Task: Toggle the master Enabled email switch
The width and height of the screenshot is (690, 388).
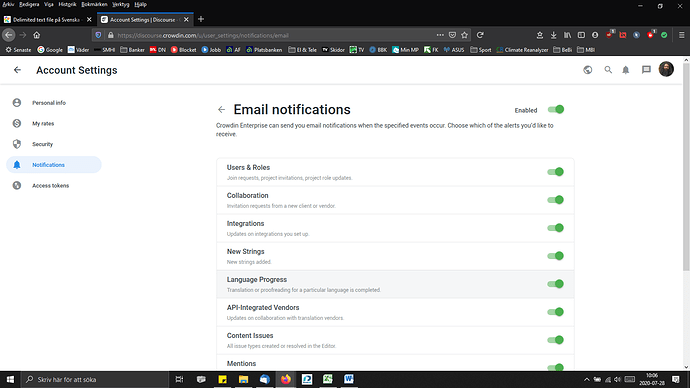Action: pos(556,110)
